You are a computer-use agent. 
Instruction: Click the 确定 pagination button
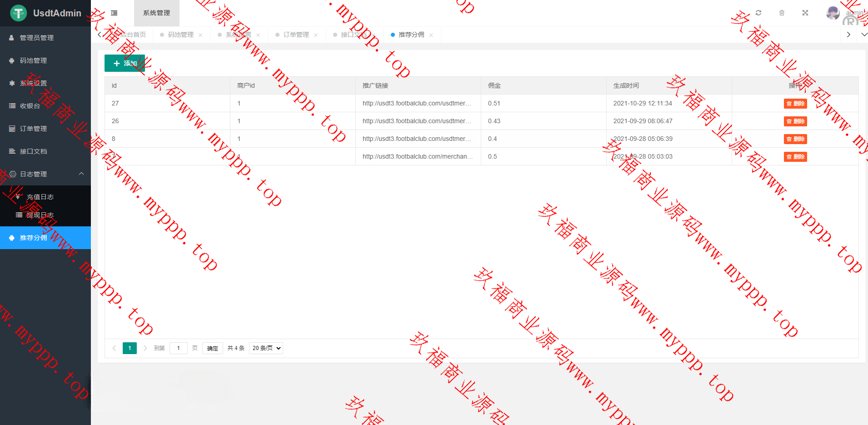pos(212,348)
